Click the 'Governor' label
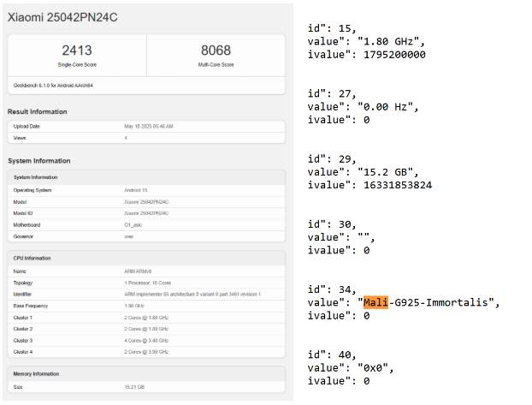Viewport: 532px width, 405px height. point(23,236)
